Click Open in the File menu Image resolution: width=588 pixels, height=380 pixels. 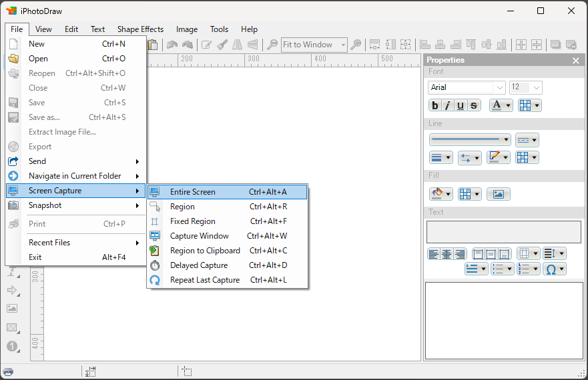tap(75, 59)
